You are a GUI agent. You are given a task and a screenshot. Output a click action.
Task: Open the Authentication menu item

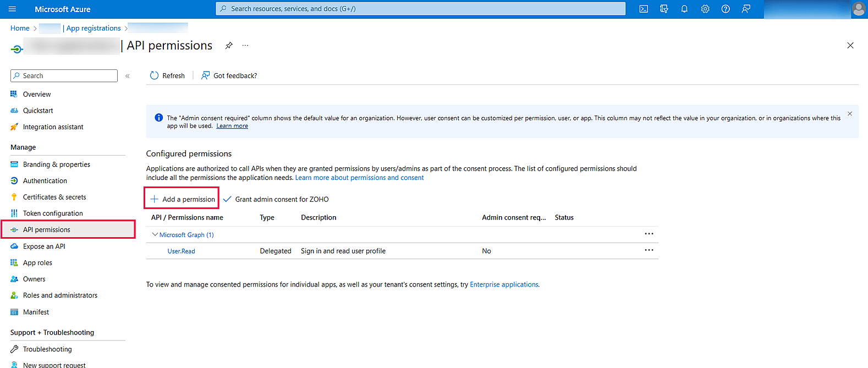45,181
